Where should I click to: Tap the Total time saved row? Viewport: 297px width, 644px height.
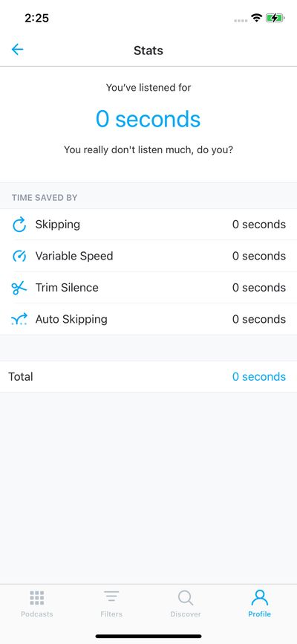click(148, 376)
